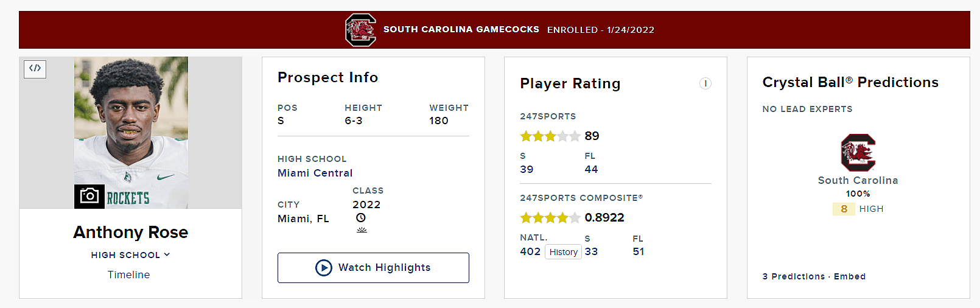The height and width of the screenshot is (308, 980).
Task: Click the Gamecocks logo in the red banner
Action: tap(360, 30)
